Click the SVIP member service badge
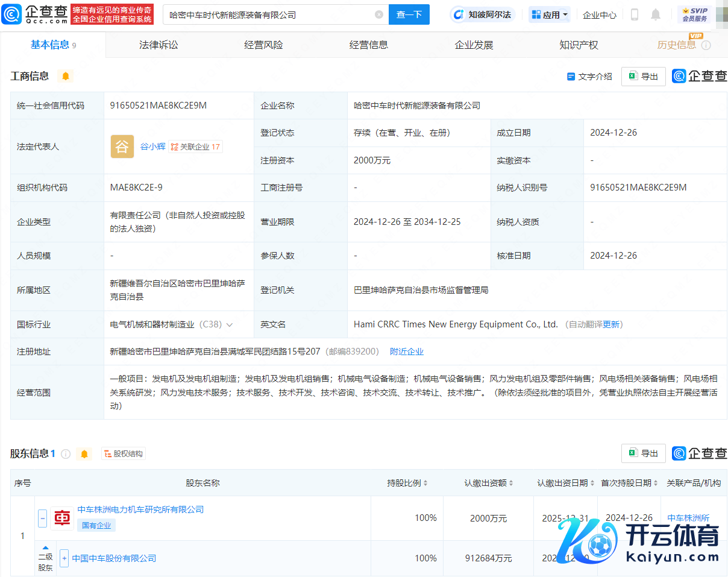Screen dimensions: 728x577 point(694,14)
